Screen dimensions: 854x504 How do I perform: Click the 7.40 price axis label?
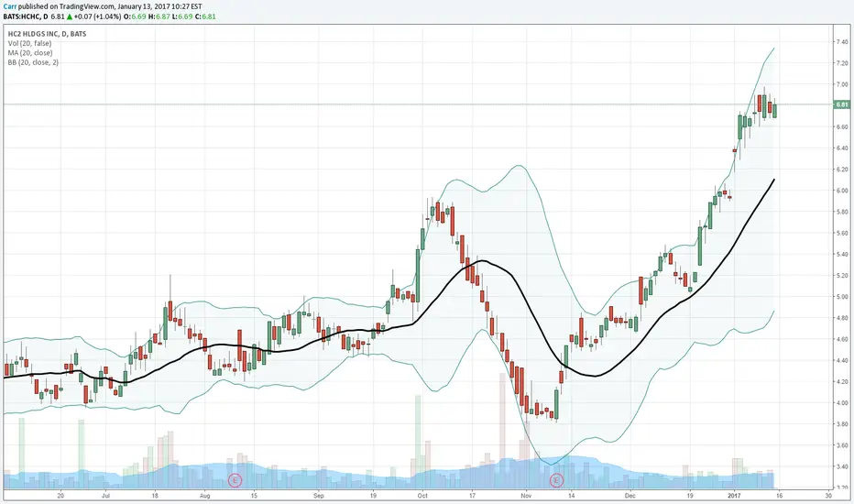pyautogui.click(x=841, y=42)
